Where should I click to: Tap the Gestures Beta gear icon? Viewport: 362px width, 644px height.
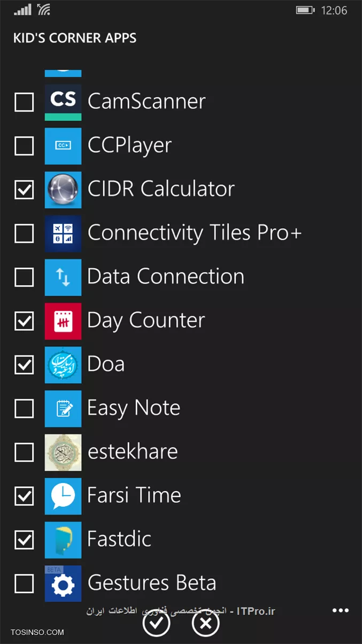click(x=63, y=584)
